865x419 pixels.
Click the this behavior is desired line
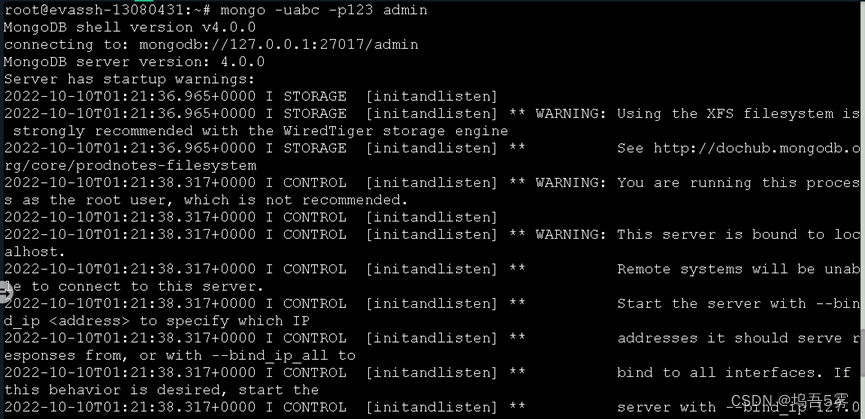pos(162,390)
